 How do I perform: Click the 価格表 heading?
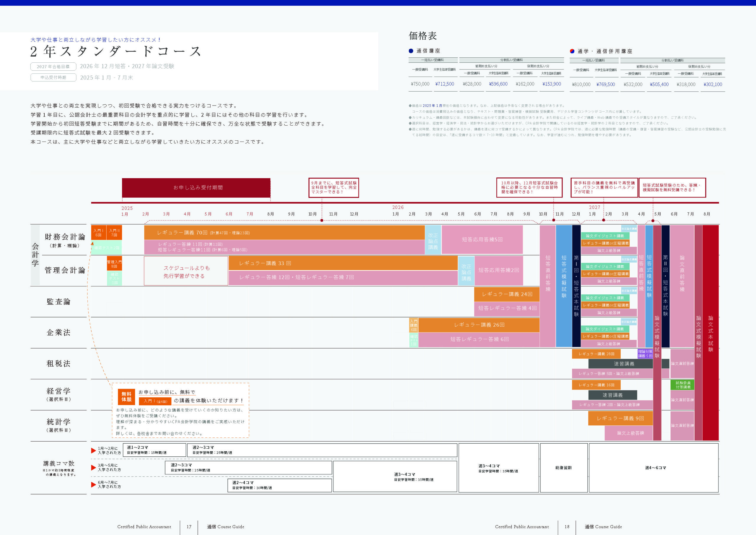click(x=423, y=35)
